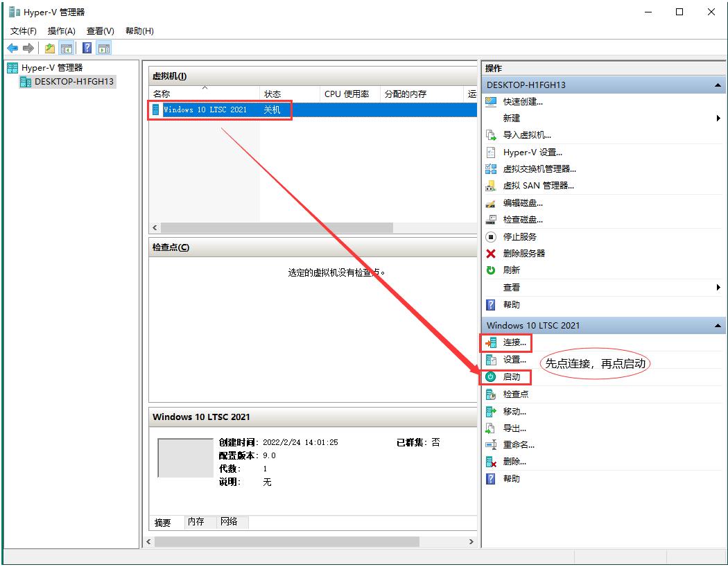Click the 虚拟交换机管理器 icon

tap(491, 168)
